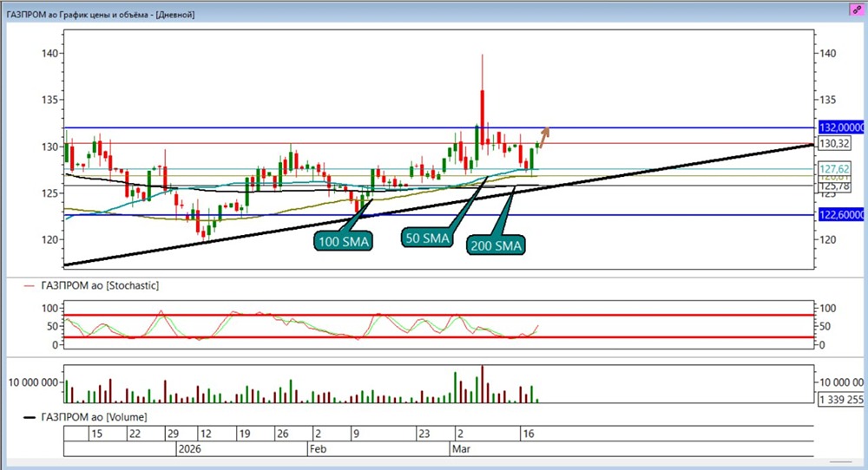This screenshot has width=868, height=470.
Task: Click the 1 339 255 volume value box
Action: tap(841, 399)
